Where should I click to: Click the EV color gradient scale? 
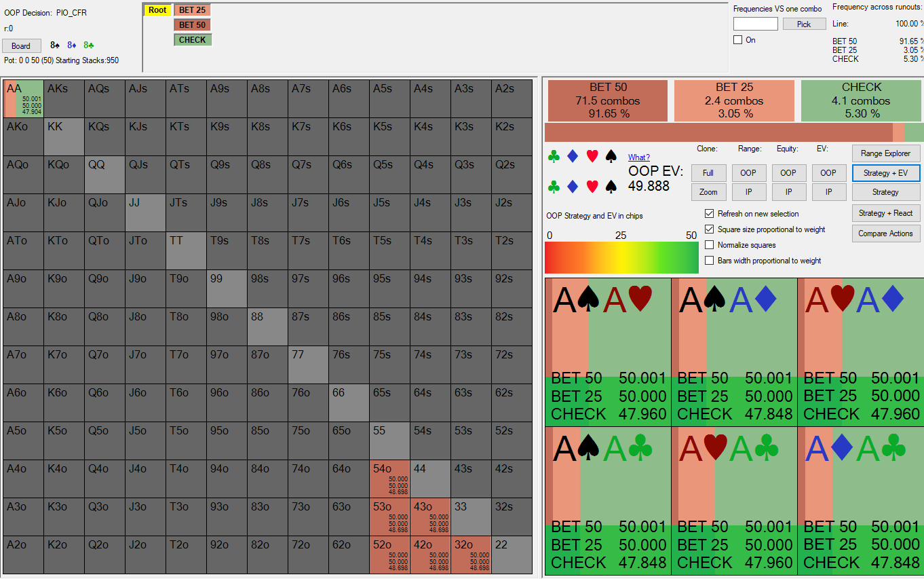click(621, 257)
